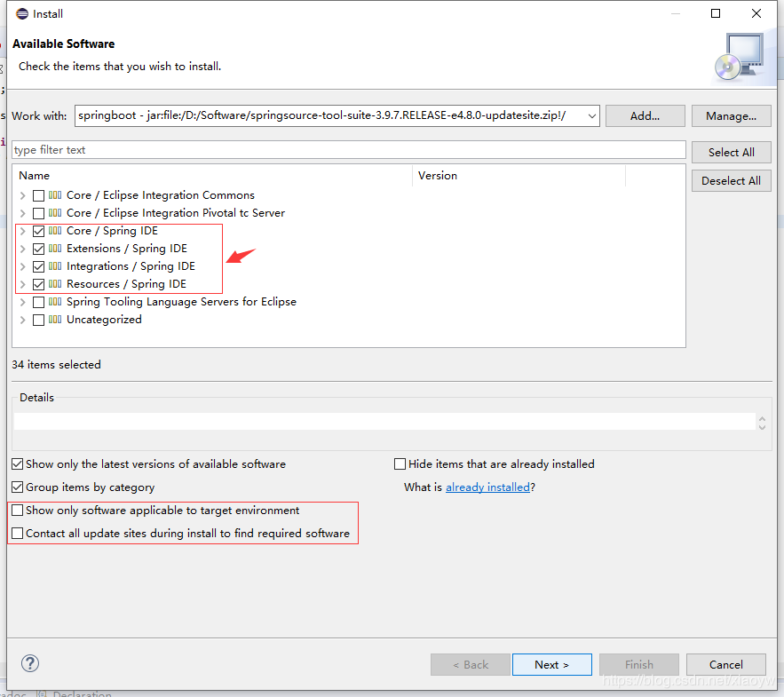Click the install CD monitor banner icon
The width and height of the screenshot is (784, 697).
[x=737, y=58]
